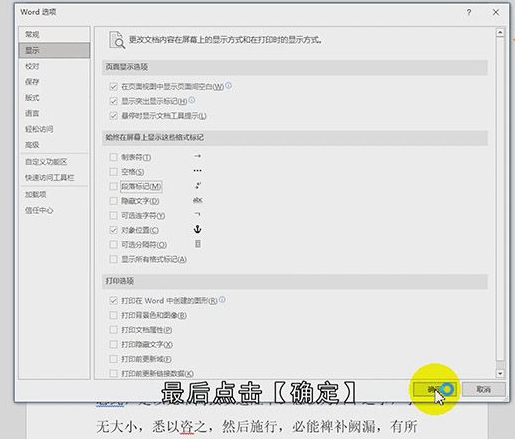Screen dimensions: 515x439
Task: Click the 取消 button
Action: [x=483, y=389]
